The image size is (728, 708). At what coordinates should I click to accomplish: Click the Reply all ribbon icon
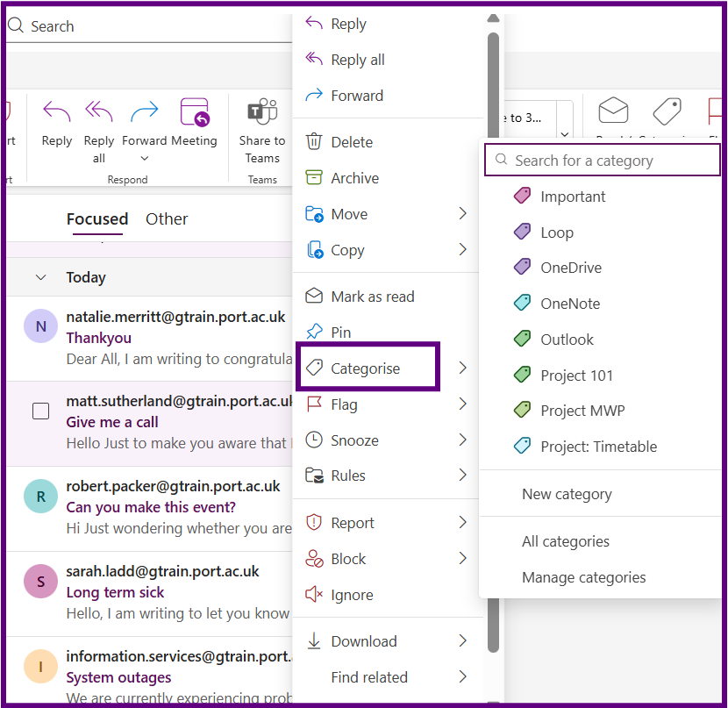pyautogui.click(x=99, y=112)
